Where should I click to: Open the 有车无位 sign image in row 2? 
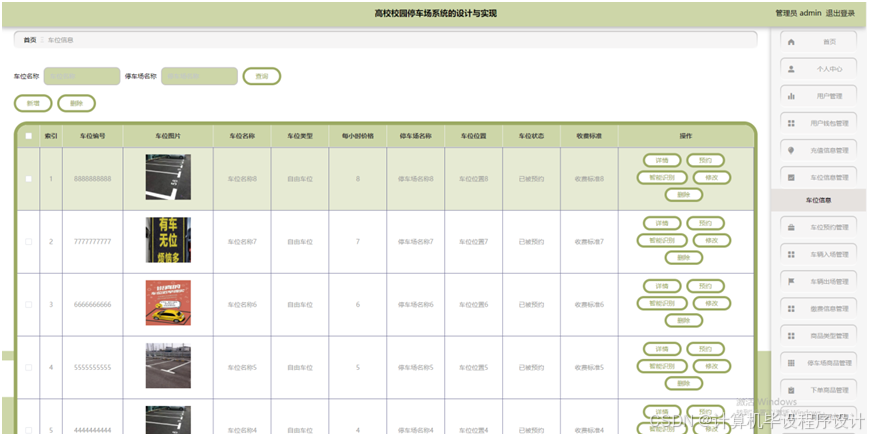(x=168, y=240)
